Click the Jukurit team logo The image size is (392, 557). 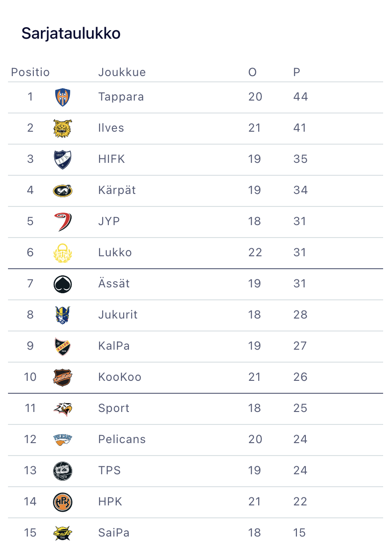tap(62, 315)
